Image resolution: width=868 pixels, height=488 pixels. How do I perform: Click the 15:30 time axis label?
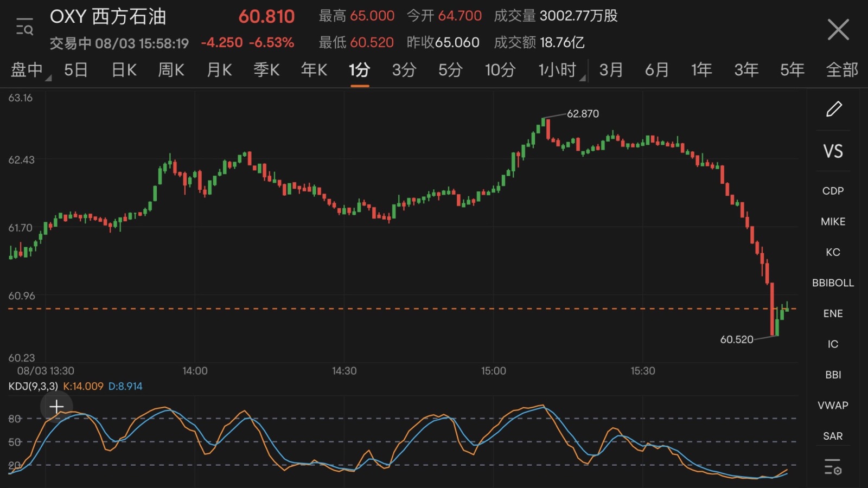[642, 371]
